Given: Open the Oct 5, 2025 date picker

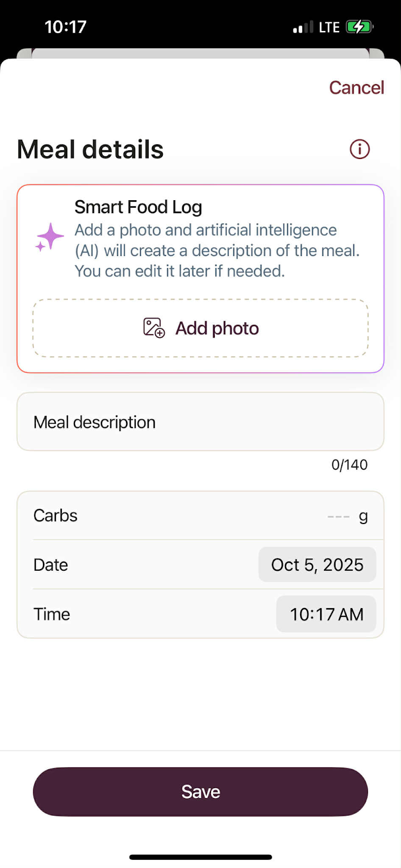Looking at the screenshot, I should pos(317,565).
